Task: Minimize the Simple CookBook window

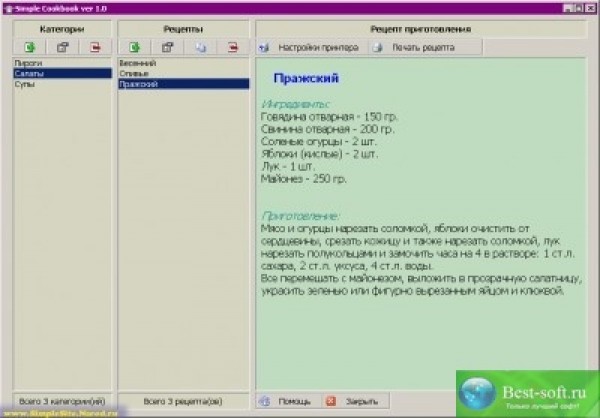Action: [568, 8]
